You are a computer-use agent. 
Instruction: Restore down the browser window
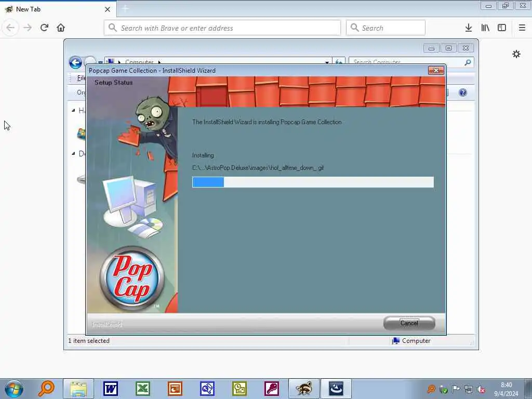point(506,6)
